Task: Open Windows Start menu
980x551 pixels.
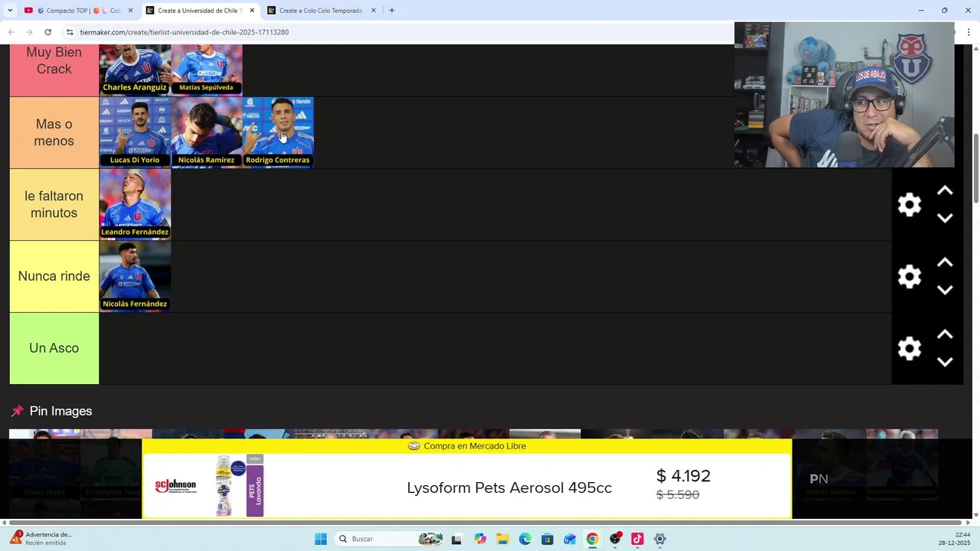Action: pyautogui.click(x=321, y=539)
